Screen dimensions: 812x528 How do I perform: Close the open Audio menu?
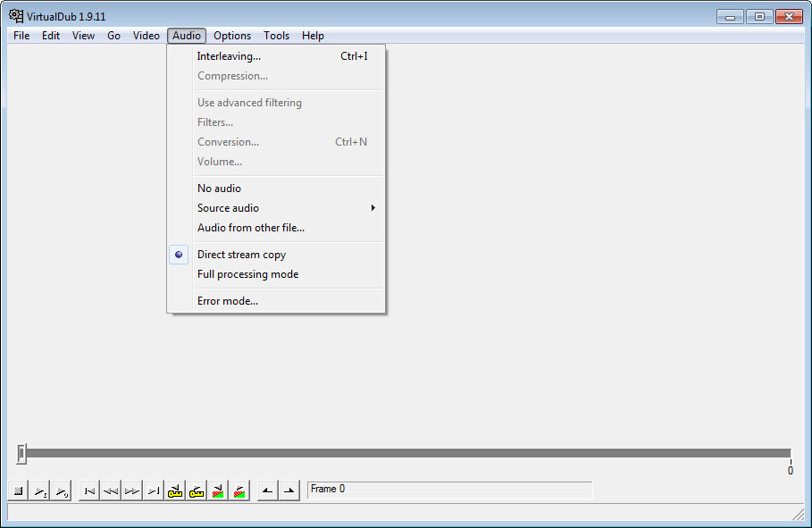[187, 36]
